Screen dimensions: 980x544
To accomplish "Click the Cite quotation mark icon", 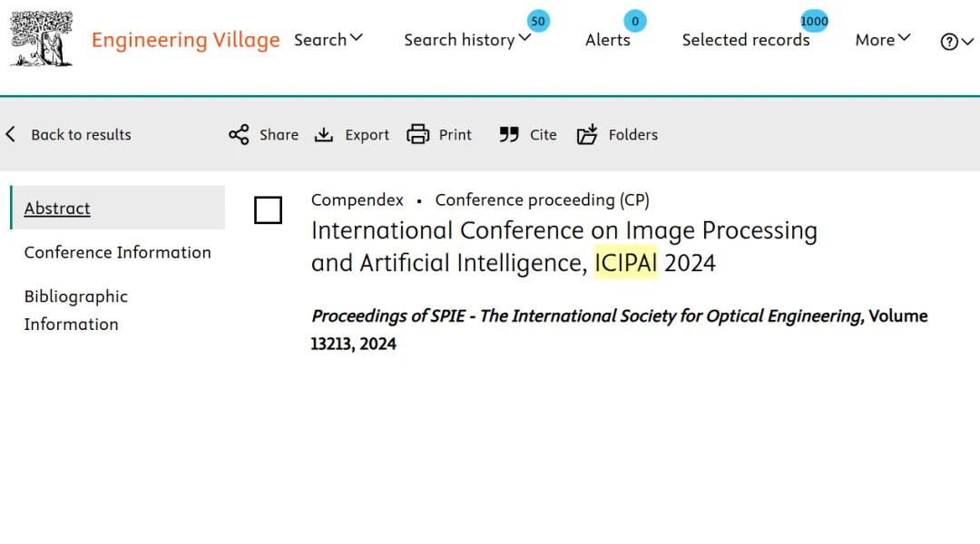I will click(509, 135).
